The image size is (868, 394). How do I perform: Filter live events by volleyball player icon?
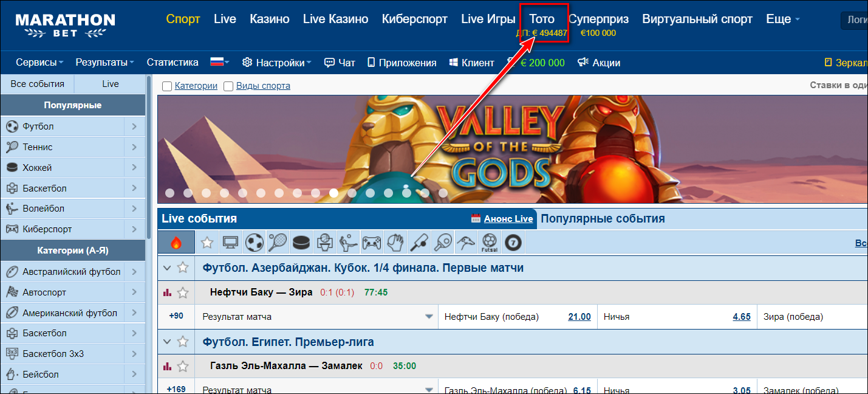point(349,243)
